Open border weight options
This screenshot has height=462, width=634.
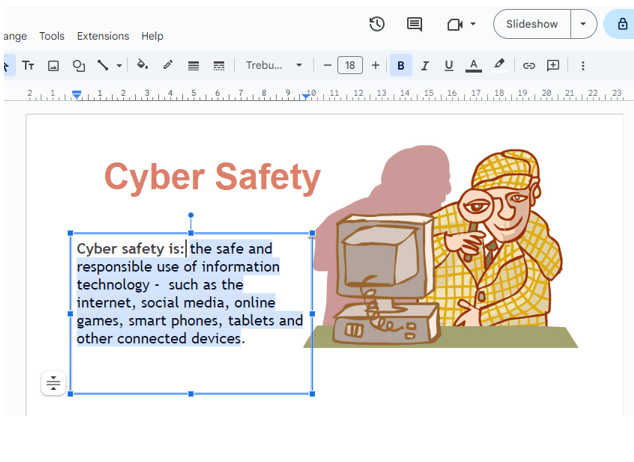coord(193,66)
